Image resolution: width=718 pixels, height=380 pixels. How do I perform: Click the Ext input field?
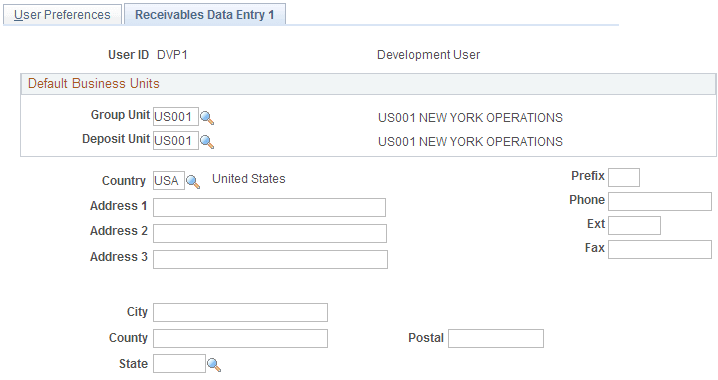[634, 225]
